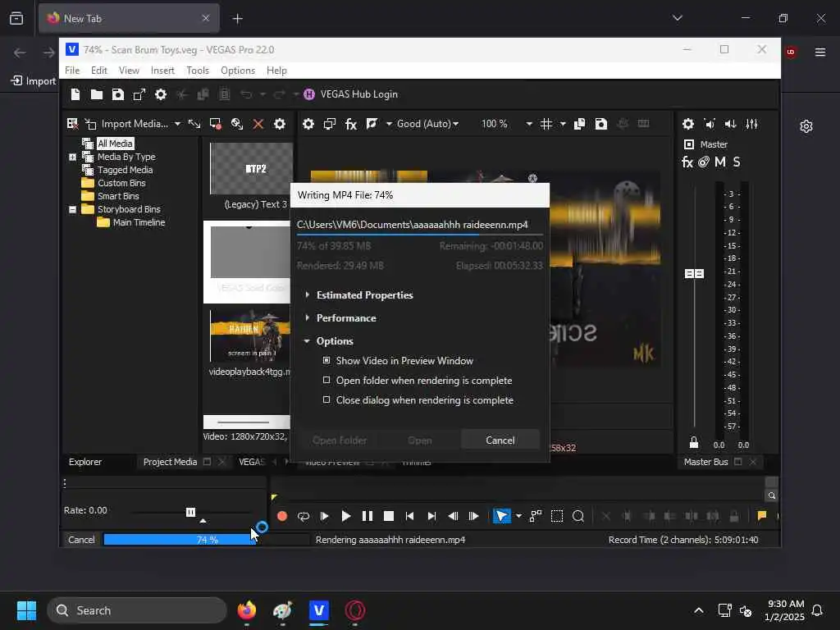Open the mixer faders icon in Master Bus
This screenshot has width=840, height=630.
pos(752,124)
